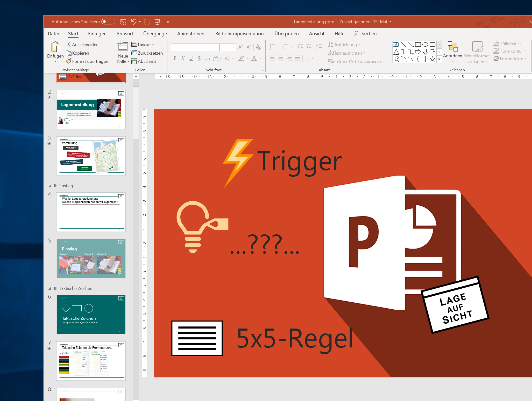The image size is (532, 401).
Task: Select the oval shape
Action: (x=425, y=44)
